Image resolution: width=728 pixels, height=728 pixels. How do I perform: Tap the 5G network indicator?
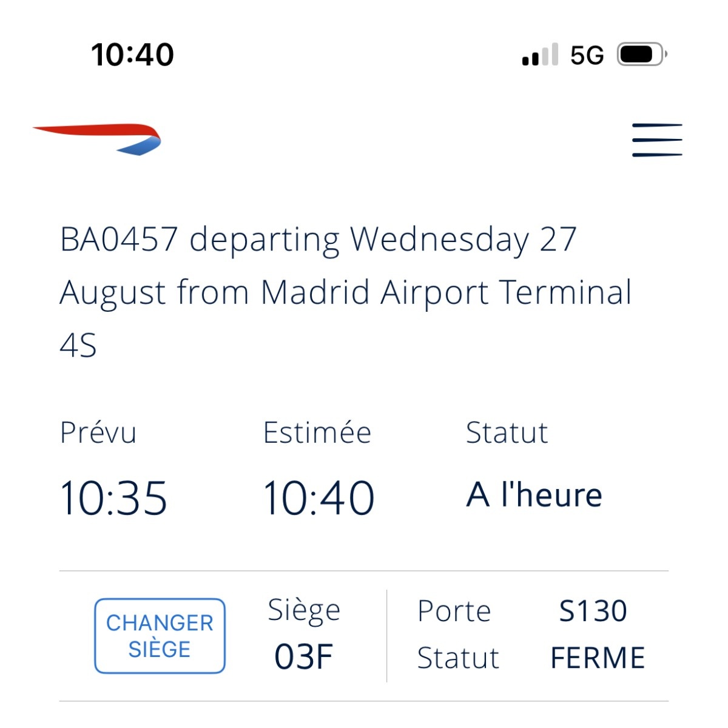[587, 56]
